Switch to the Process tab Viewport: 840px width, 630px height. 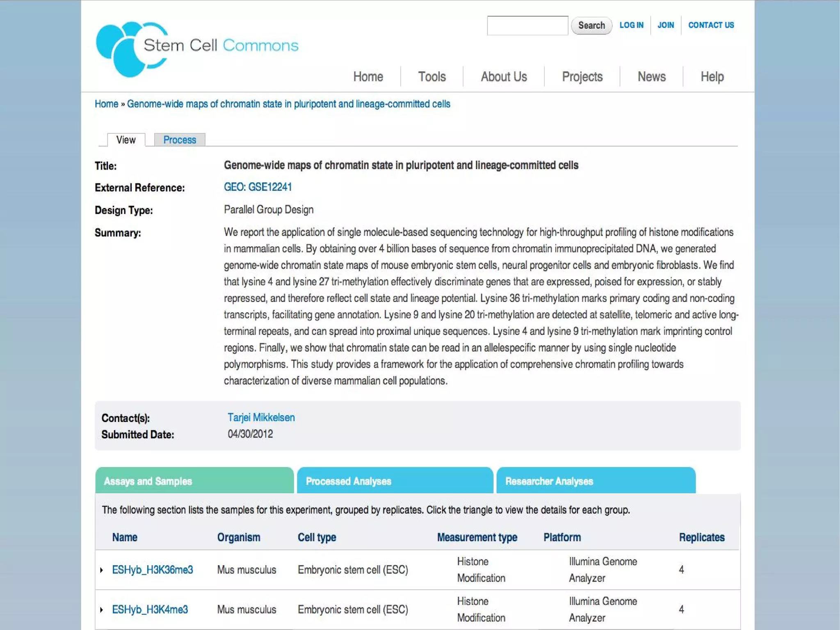[180, 140]
